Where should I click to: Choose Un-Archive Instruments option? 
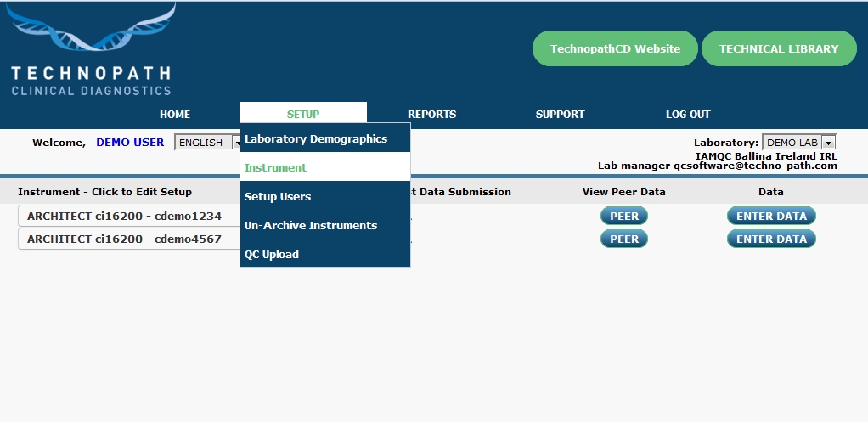point(325,225)
